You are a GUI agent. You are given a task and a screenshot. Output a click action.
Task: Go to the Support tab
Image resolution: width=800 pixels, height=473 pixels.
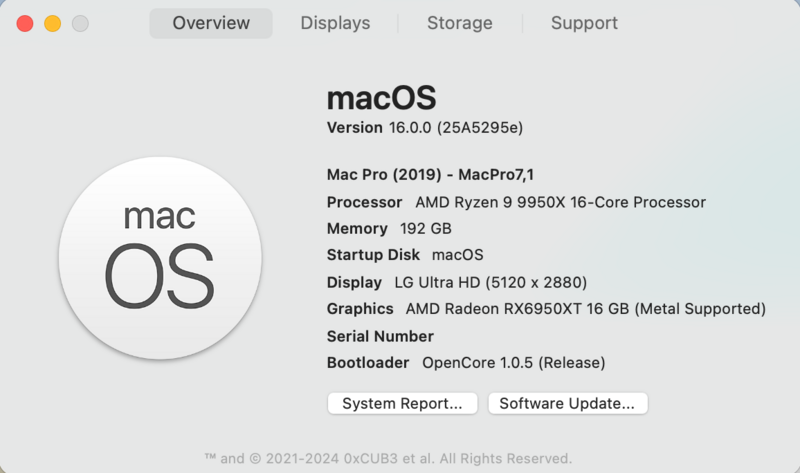tap(584, 23)
